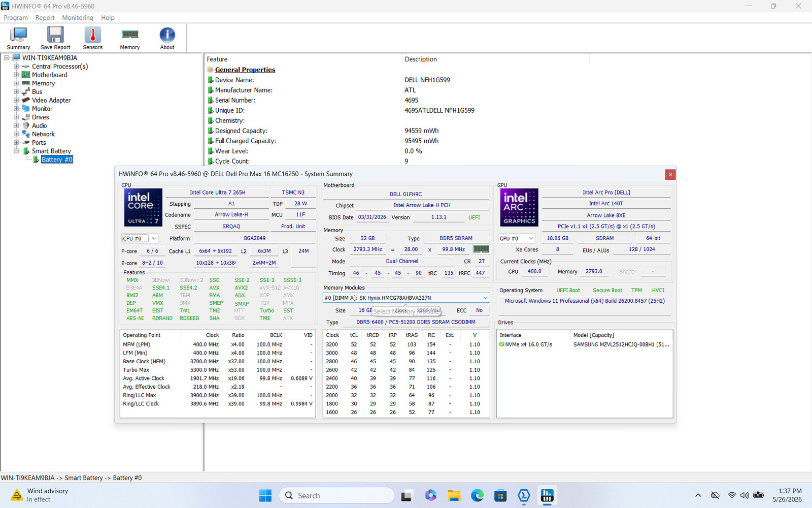812x508 pixels.
Task: Expand the Central Processor(s) tree node
Action: pyautogui.click(x=16, y=67)
